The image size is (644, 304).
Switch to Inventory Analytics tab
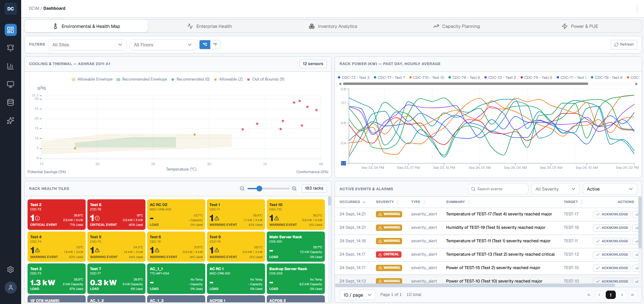[x=333, y=26]
